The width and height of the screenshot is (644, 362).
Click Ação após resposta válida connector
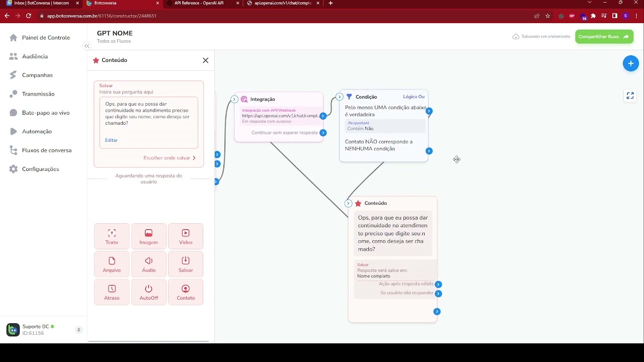tap(438, 284)
